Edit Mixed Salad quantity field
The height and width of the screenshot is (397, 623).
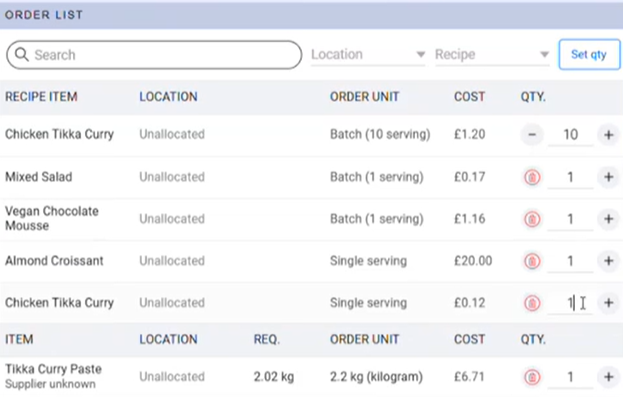coord(571,177)
